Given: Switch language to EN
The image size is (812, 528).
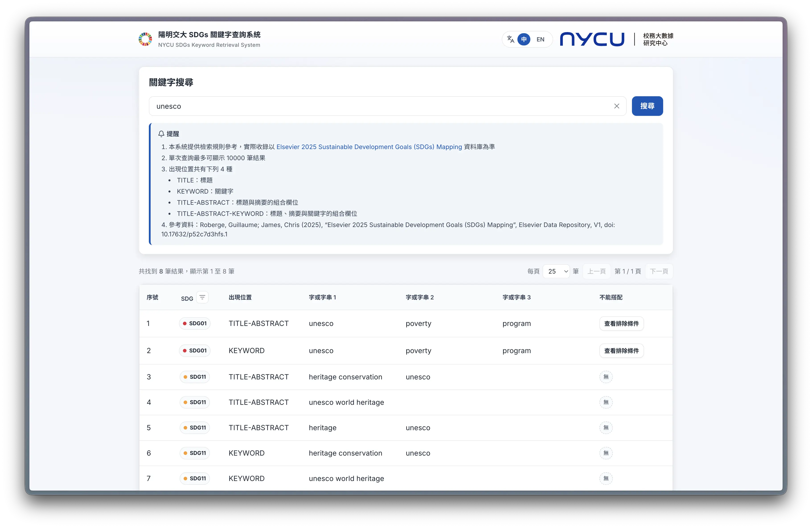Looking at the screenshot, I should [x=540, y=39].
